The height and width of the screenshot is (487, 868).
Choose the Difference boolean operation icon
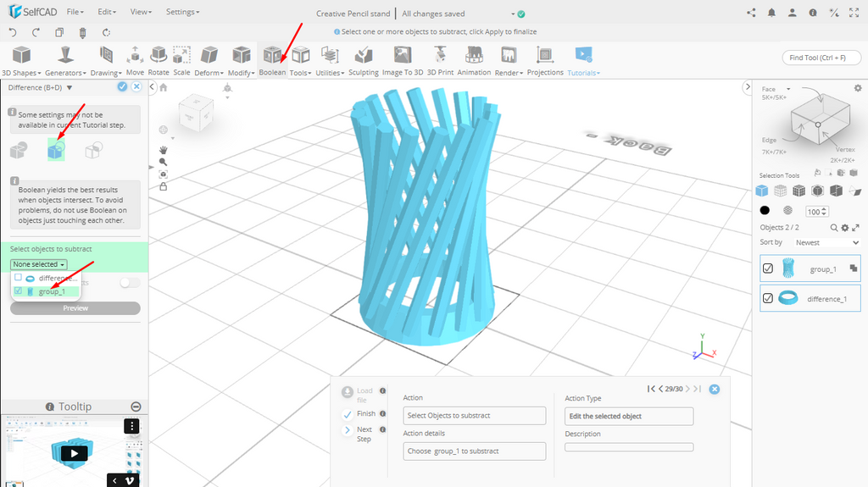[x=56, y=150]
